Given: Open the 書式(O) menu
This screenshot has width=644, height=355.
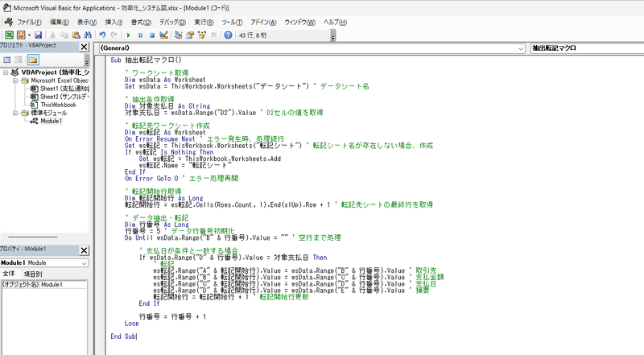Looking at the screenshot, I should click(141, 23).
